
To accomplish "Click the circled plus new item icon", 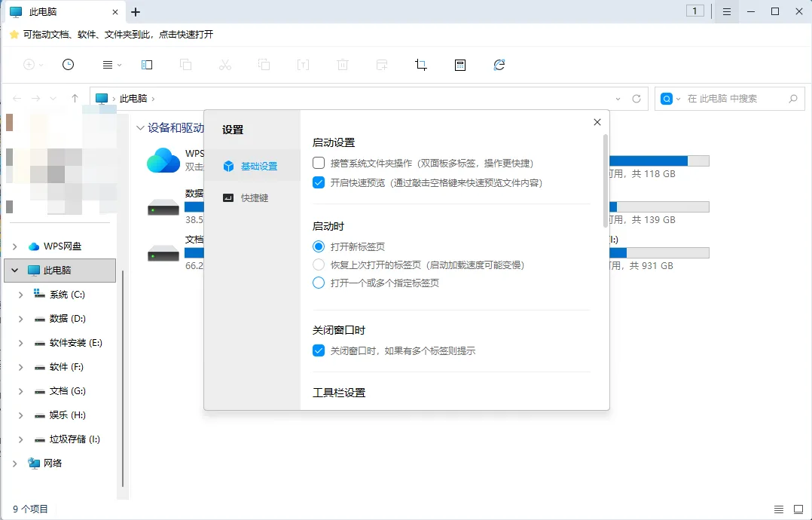I will pos(29,65).
